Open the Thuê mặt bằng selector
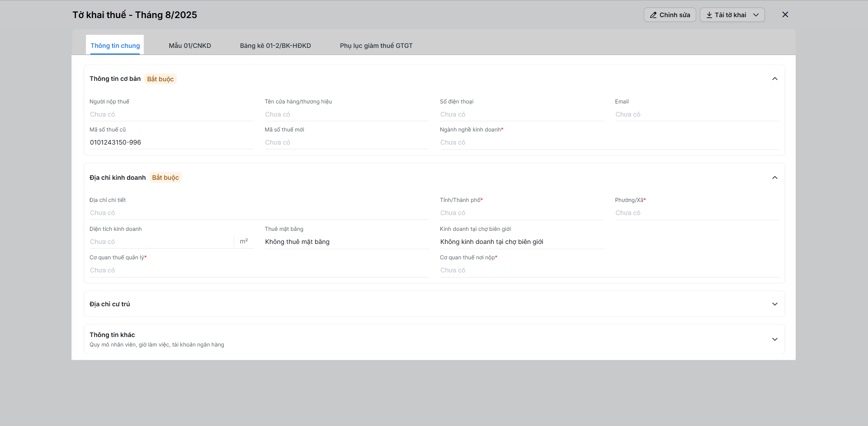The width and height of the screenshot is (868, 426). click(347, 242)
